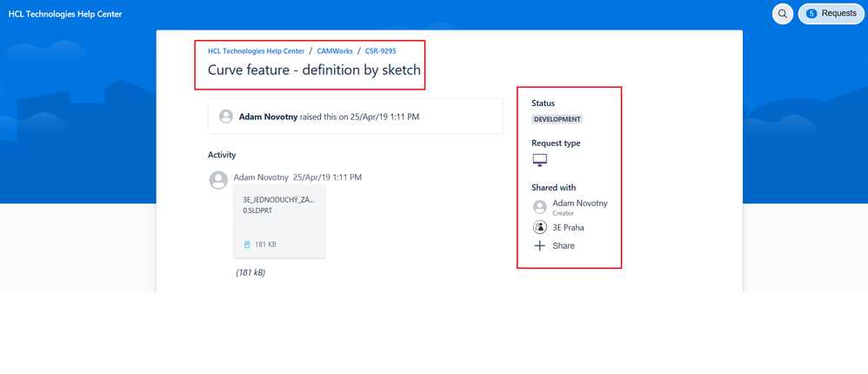Viewport: 868px width, 374px height.
Task: Click the 25/Apr/19 1:11 PM activity timestamp
Action: [327, 177]
